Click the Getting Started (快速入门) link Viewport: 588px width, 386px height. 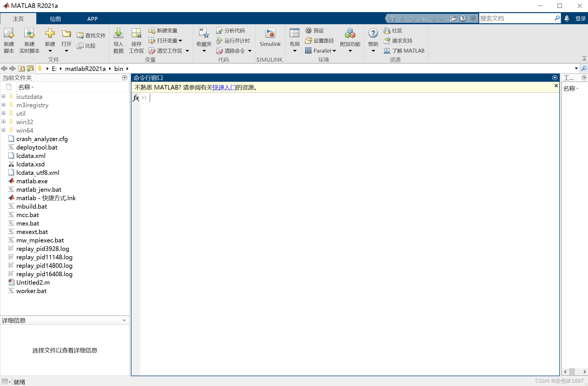tap(224, 88)
